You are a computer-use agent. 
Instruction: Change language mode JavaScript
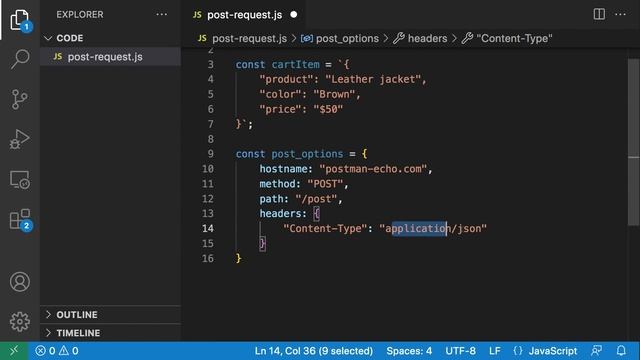pyautogui.click(x=553, y=351)
